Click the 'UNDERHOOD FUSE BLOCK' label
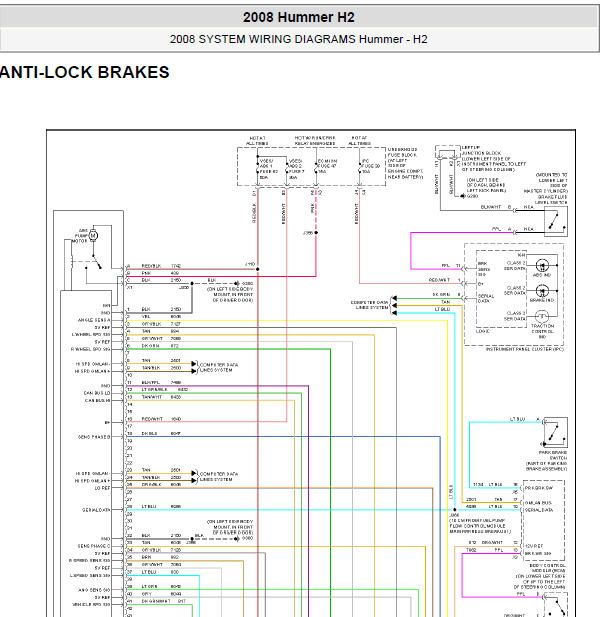The width and height of the screenshot is (602, 617). tap(403, 152)
